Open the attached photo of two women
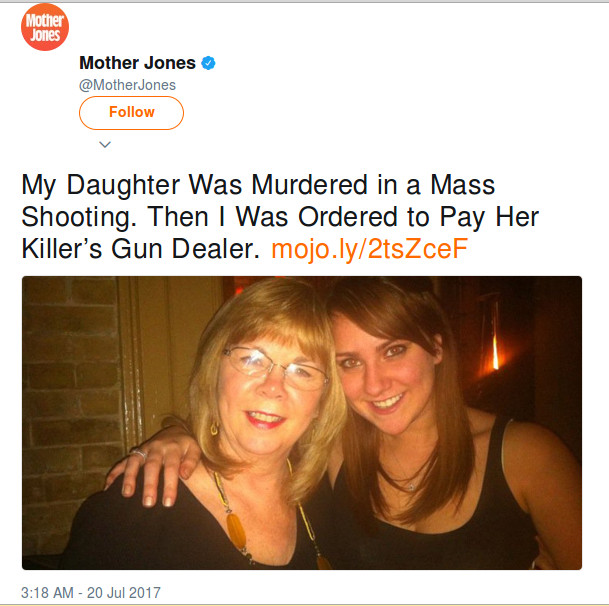 click(x=302, y=423)
